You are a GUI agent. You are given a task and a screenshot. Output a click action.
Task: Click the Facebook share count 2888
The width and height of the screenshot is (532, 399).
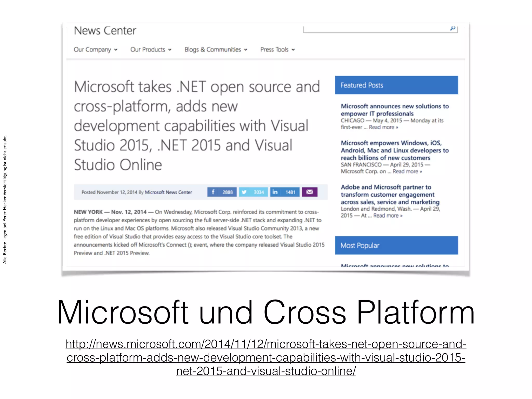point(227,192)
